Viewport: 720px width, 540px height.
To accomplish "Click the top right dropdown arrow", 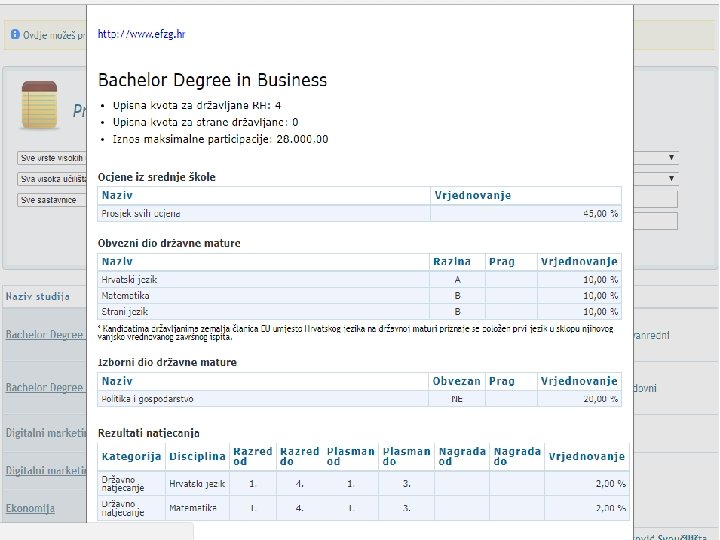I will (672, 158).
